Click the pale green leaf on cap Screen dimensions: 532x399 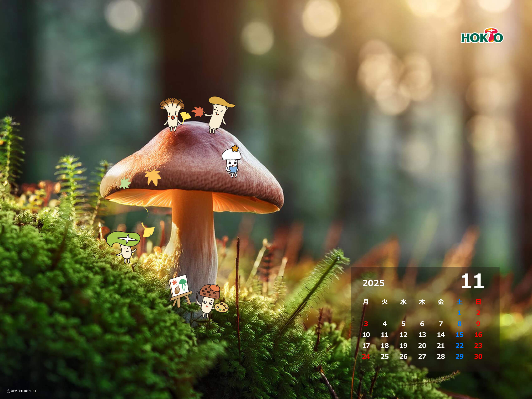point(125,183)
